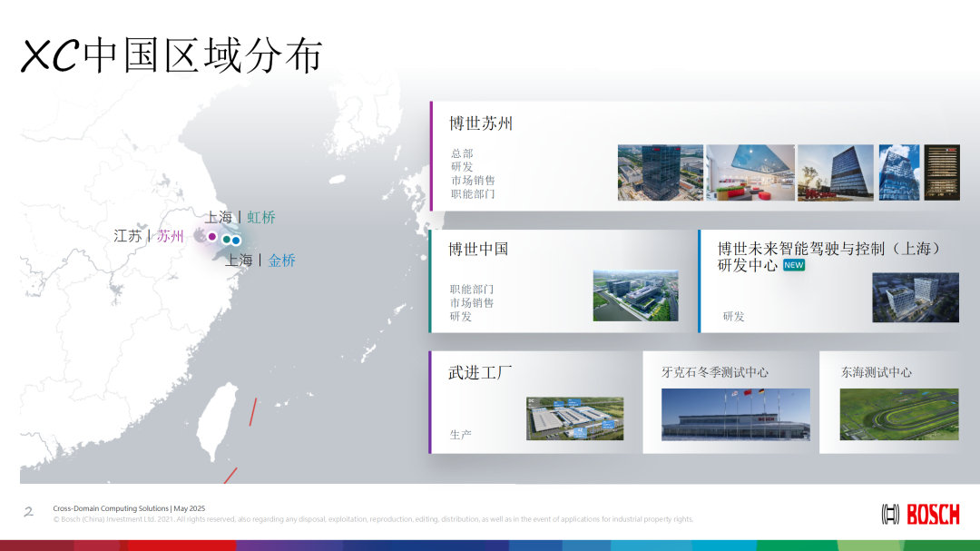Click the Bosch copyright notice line
980x551 pixels.
[x=373, y=519]
